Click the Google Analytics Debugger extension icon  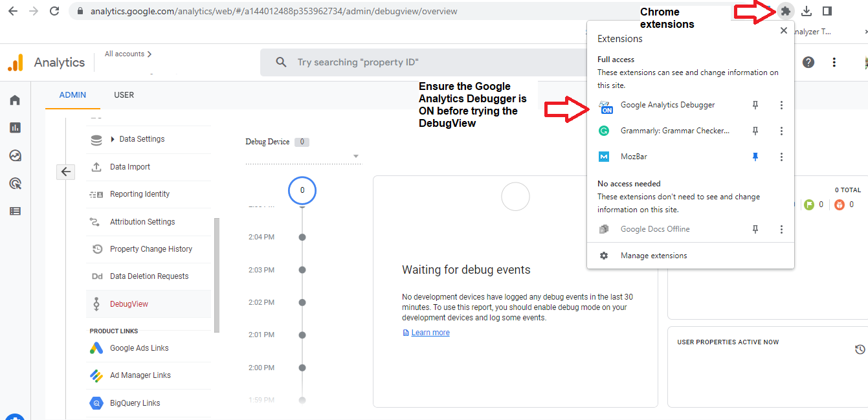(x=605, y=106)
